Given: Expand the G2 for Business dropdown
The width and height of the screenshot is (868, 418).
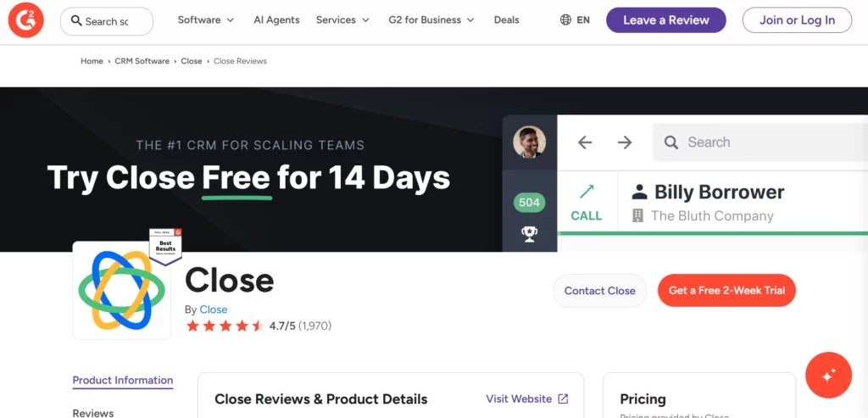Looking at the screenshot, I should pos(431,20).
